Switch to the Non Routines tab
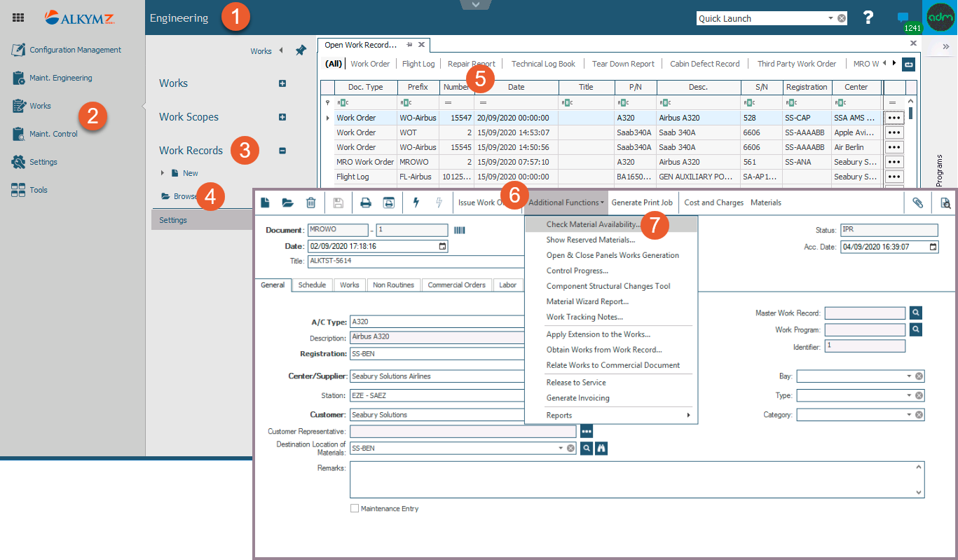Viewport: 958px width, 560px height. click(394, 285)
